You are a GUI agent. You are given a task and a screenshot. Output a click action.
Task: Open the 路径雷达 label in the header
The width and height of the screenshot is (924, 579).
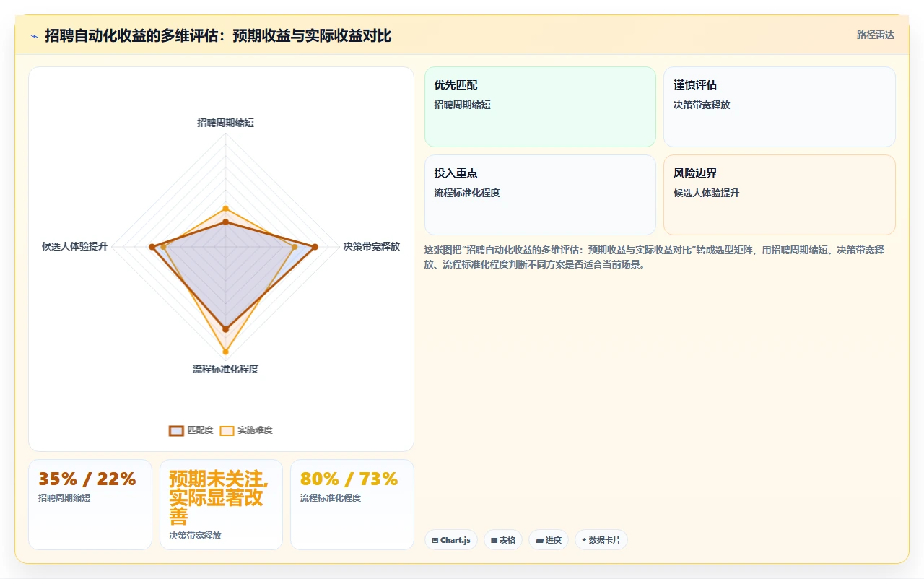click(x=875, y=35)
